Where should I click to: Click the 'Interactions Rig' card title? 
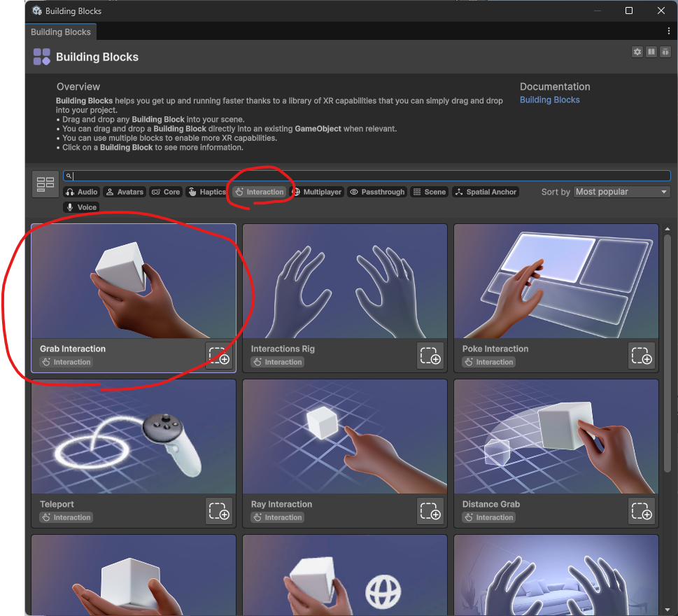(283, 349)
